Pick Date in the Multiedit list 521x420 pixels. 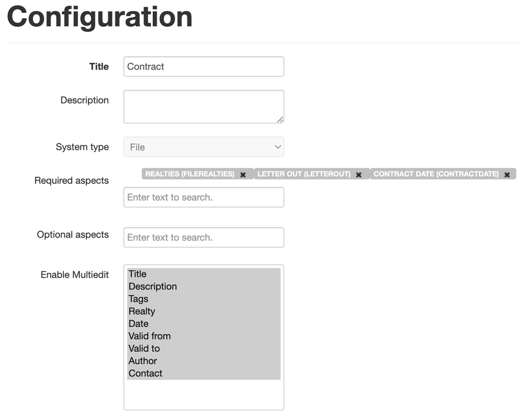pyautogui.click(x=139, y=324)
